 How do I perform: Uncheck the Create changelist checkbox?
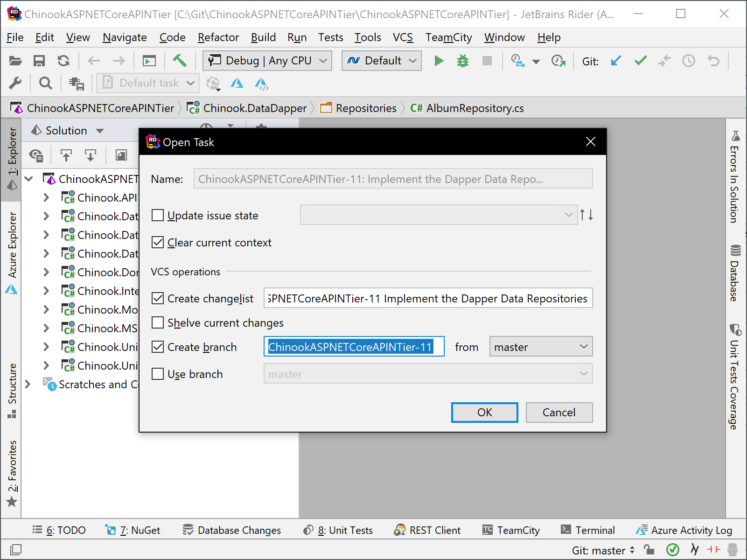pos(158,298)
